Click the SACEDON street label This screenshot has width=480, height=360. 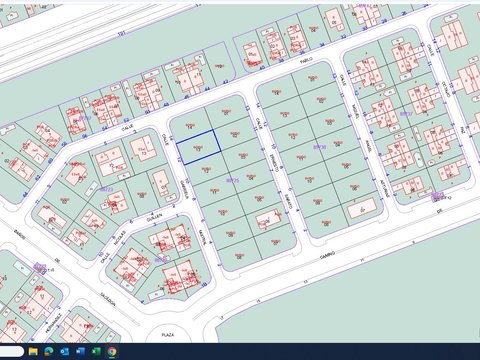(108, 299)
